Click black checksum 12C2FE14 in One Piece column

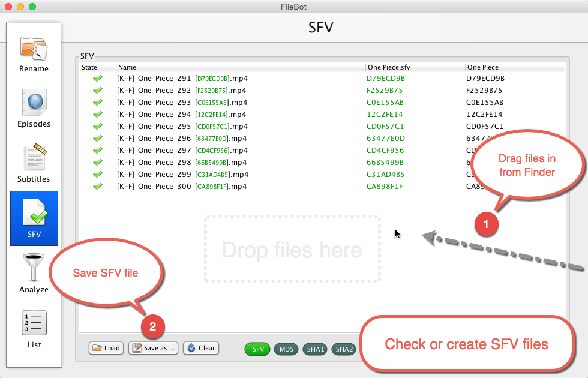click(x=484, y=115)
